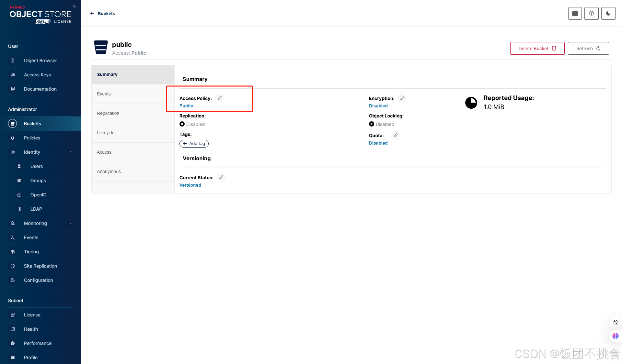Screen dimensions: 622x364
Task: Open Policies in the sidebar
Action: [32, 138]
